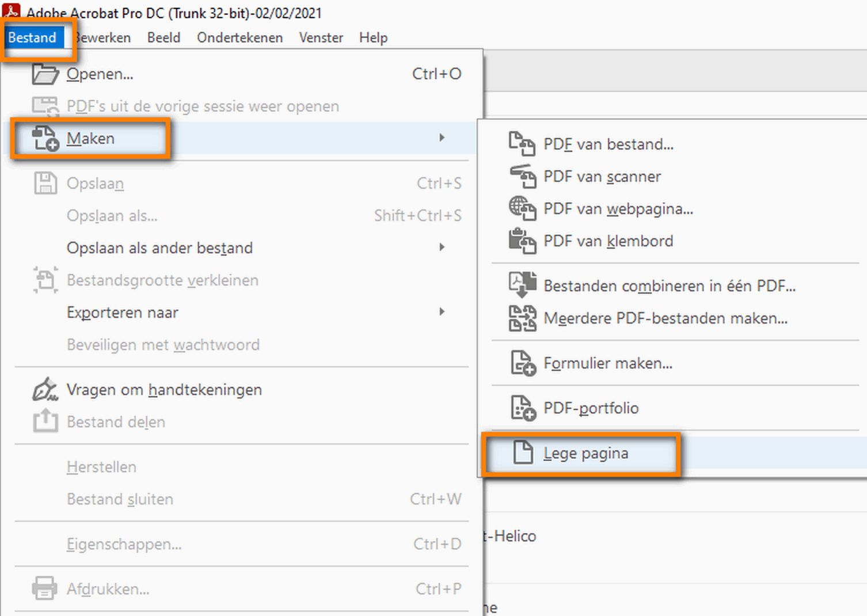Click the PDF van bestand icon

522,145
